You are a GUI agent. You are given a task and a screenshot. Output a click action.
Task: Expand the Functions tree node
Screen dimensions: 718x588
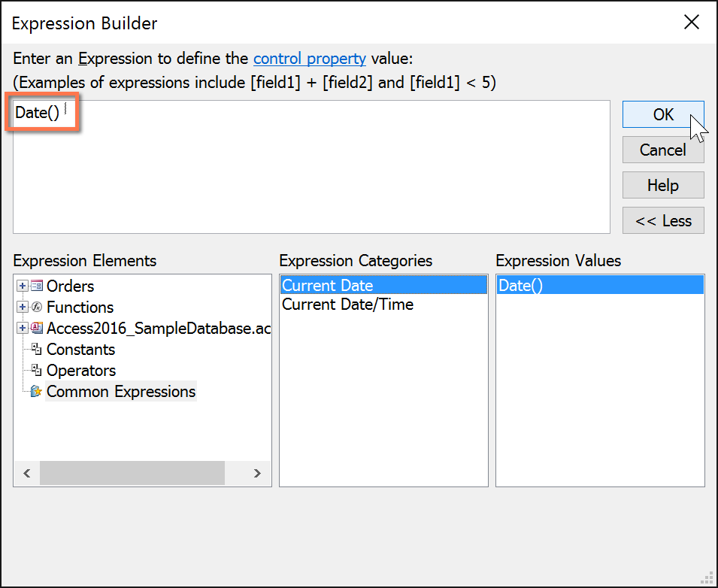coord(23,308)
